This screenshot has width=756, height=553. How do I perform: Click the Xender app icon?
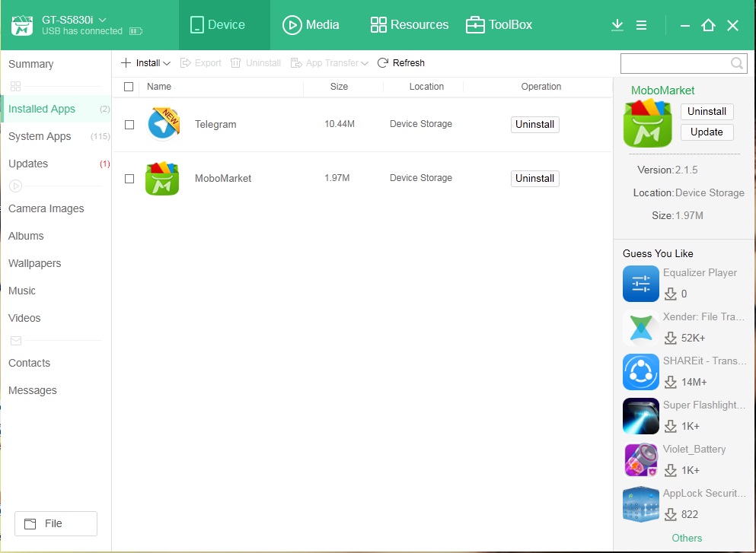(x=641, y=328)
